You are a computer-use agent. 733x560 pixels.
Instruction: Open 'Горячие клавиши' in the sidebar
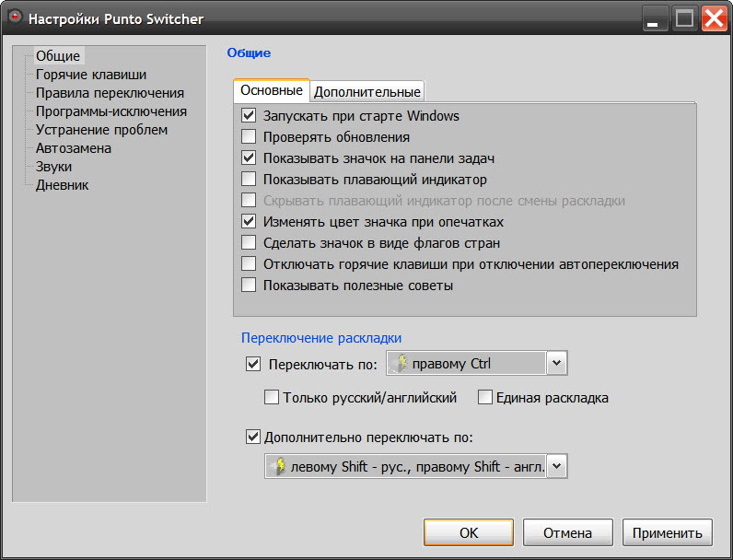pos(90,75)
